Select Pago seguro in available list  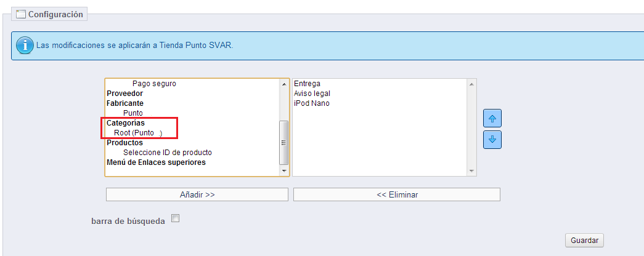pyautogui.click(x=154, y=84)
